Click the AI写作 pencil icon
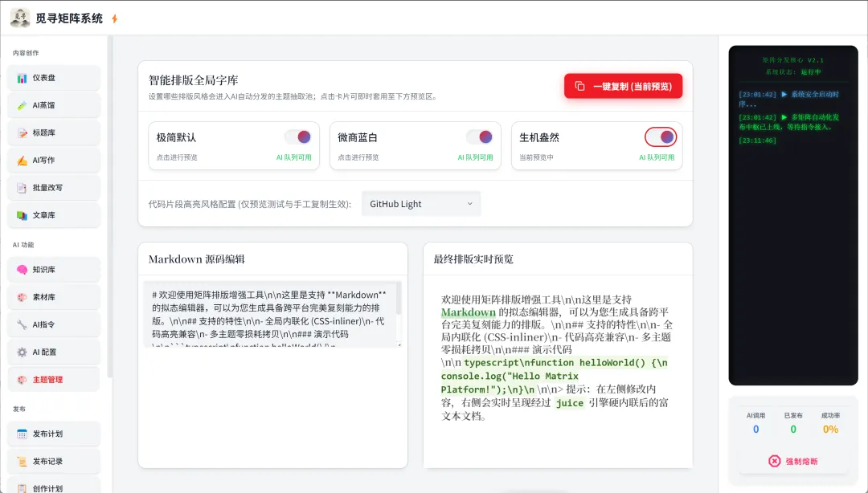868x493 pixels. (x=23, y=161)
